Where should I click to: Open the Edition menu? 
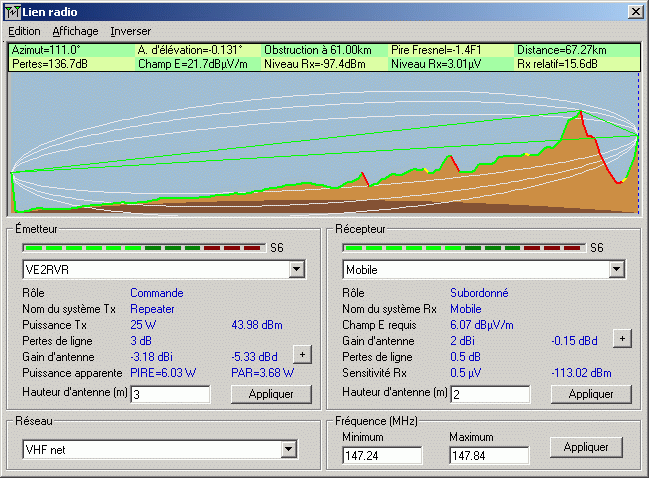point(24,31)
